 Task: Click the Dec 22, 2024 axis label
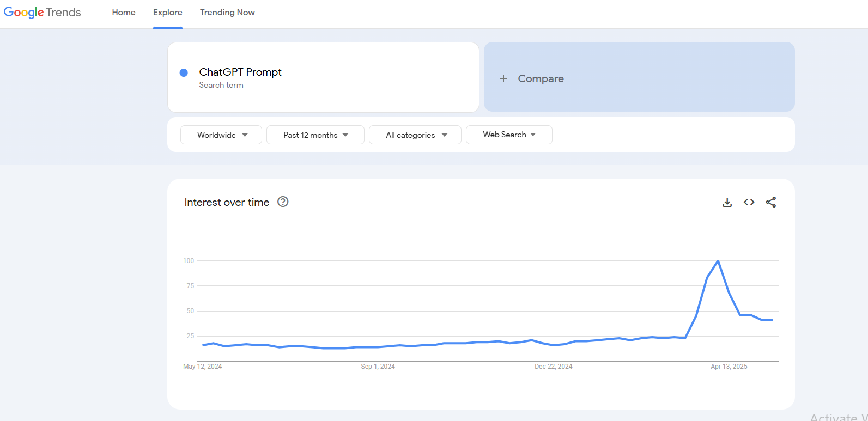tap(554, 367)
